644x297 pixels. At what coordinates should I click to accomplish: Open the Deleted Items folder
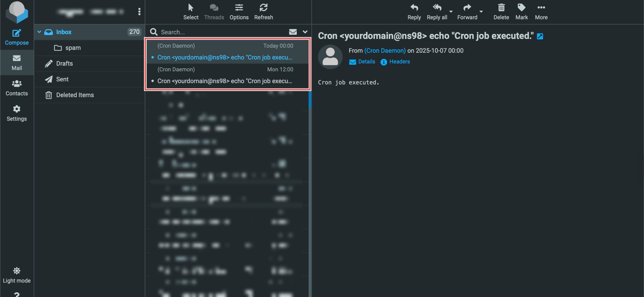point(75,95)
